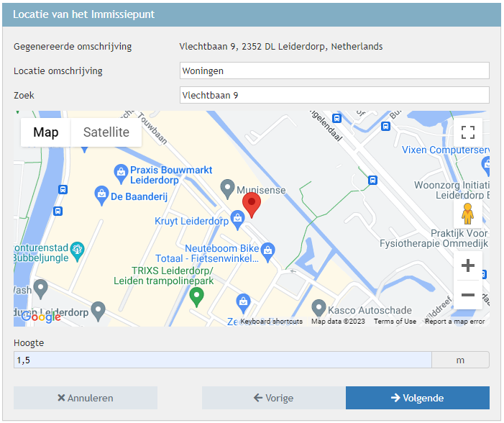Zoom out the map with minus button
504x423 pixels.
tap(468, 295)
